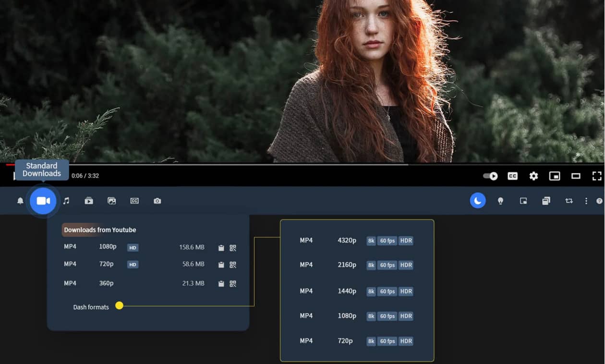Click the playlist download icon
605x364 pixels.
pos(89,201)
